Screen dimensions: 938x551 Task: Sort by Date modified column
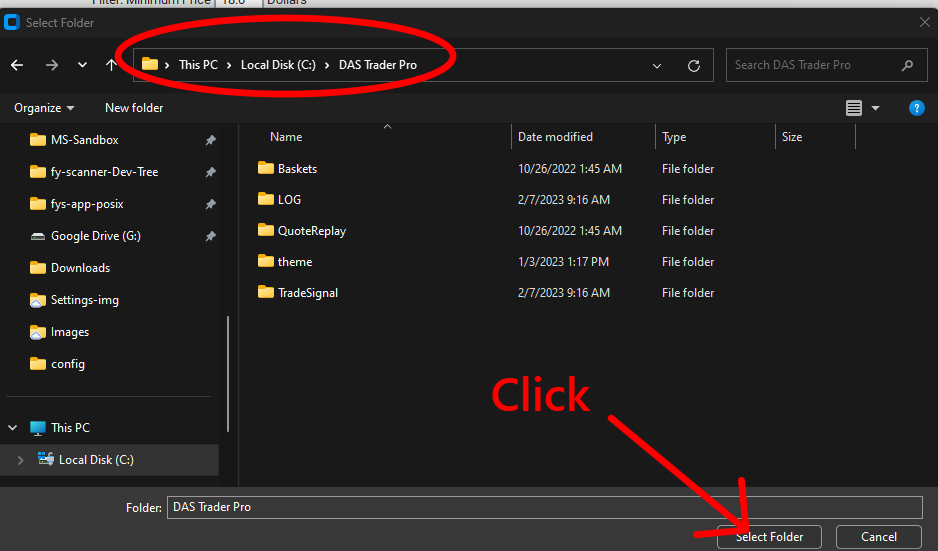point(555,137)
